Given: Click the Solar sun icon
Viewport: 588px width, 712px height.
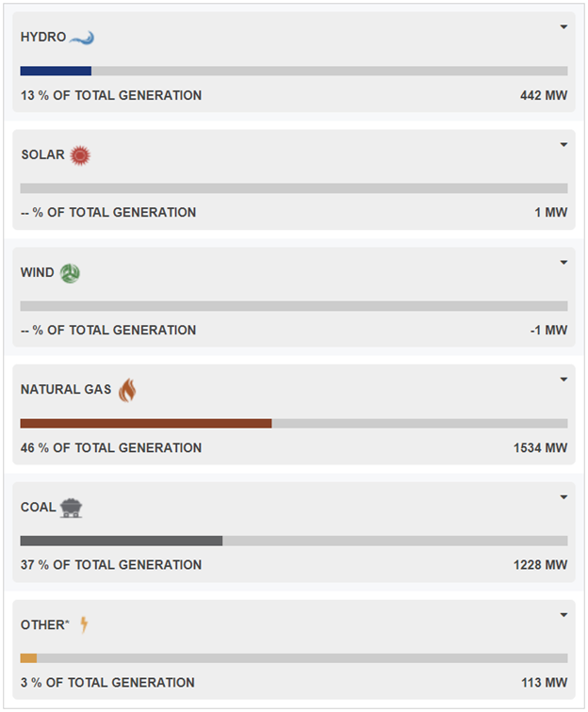Looking at the screenshot, I should click(x=80, y=155).
